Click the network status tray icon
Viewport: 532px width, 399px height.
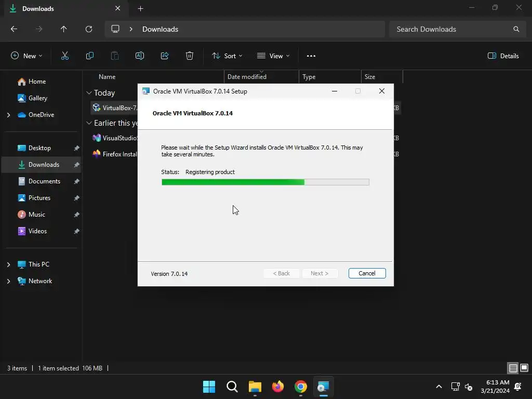coord(455,387)
